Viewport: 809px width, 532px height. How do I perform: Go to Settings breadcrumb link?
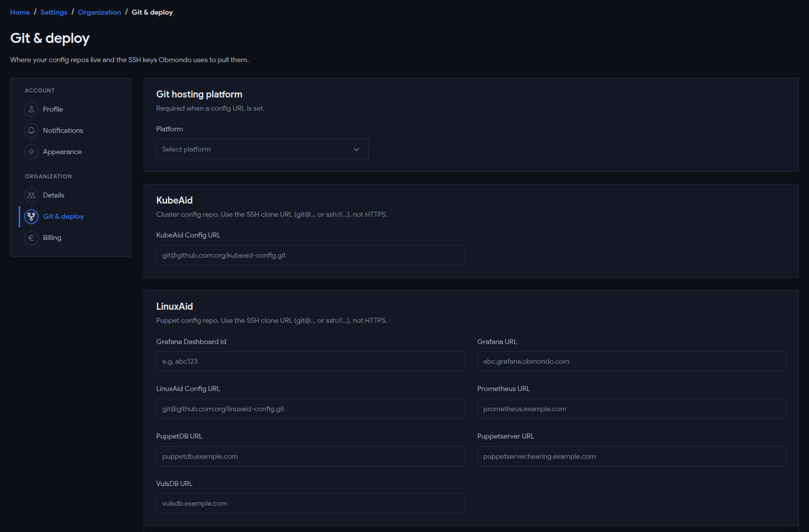pos(54,12)
